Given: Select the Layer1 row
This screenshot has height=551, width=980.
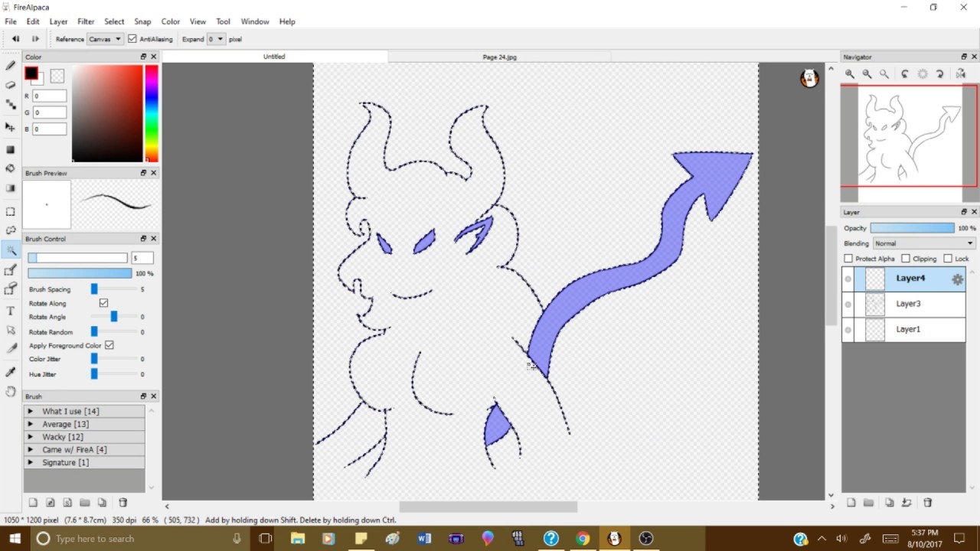Looking at the screenshot, I should tap(903, 330).
